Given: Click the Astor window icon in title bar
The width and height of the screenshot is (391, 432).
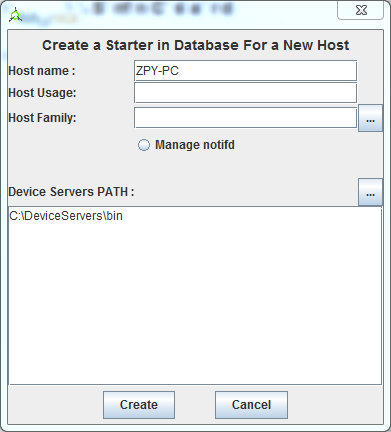Looking at the screenshot, I should 15,16.
